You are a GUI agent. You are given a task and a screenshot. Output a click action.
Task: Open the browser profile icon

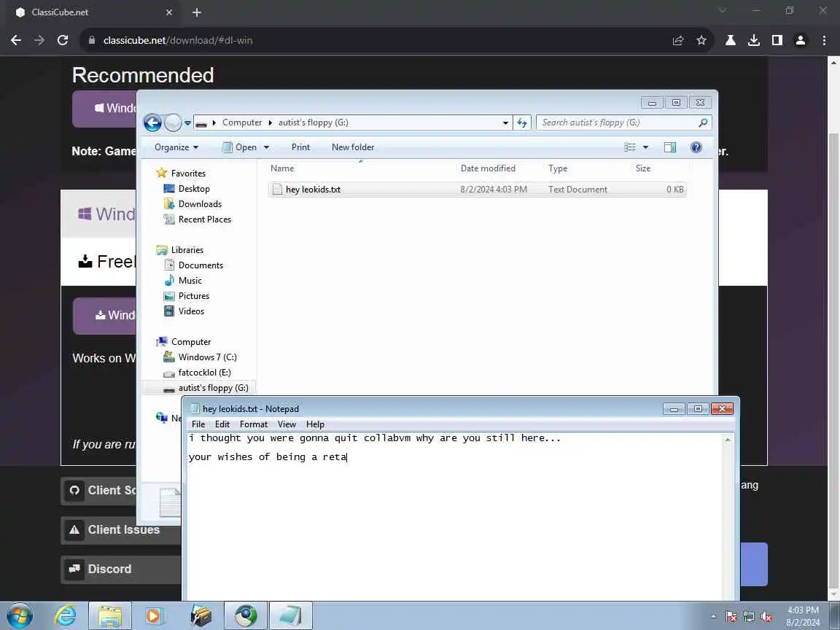(801, 40)
